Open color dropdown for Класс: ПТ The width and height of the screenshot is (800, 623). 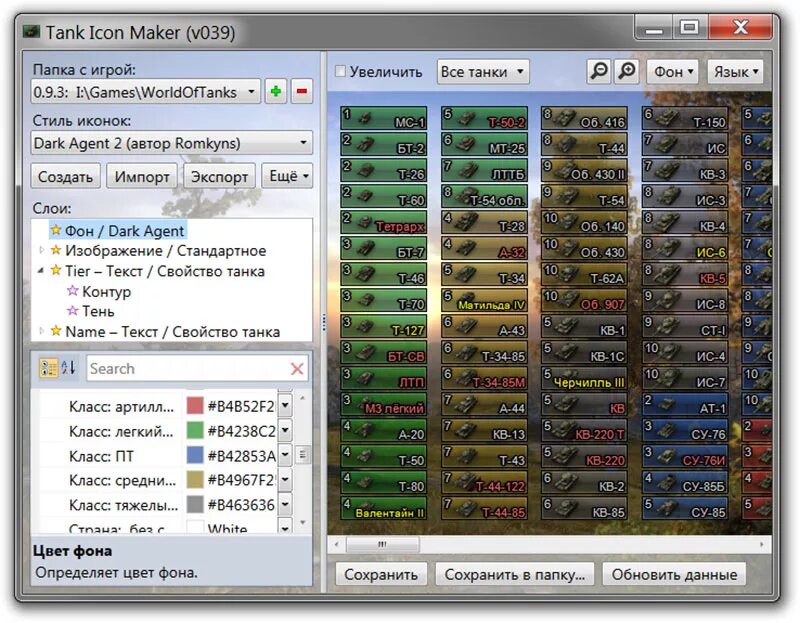pos(285,455)
